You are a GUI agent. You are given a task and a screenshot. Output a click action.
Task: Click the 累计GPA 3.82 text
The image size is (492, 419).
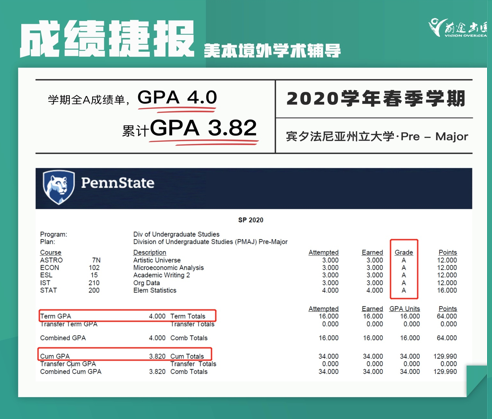pyautogui.click(x=189, y=128)
